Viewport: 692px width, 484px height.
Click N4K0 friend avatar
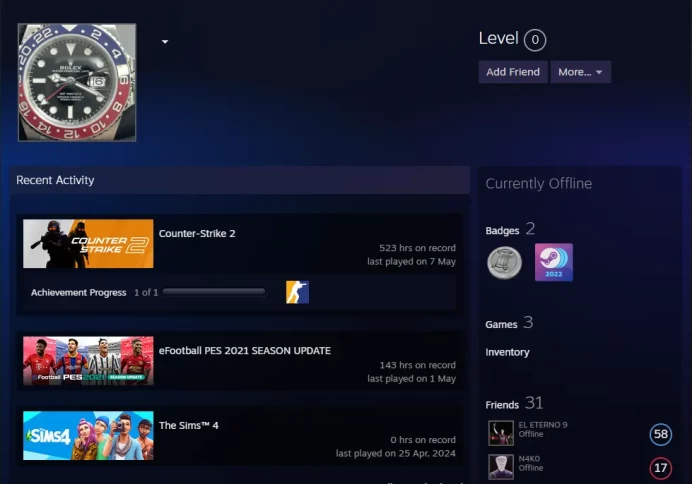pyautogui.click(x=501, y=467)
